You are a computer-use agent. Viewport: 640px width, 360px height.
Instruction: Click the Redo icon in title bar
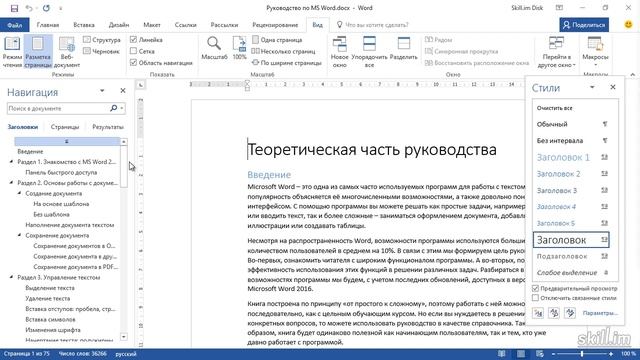pyautogui.click(x=46, y=8)
